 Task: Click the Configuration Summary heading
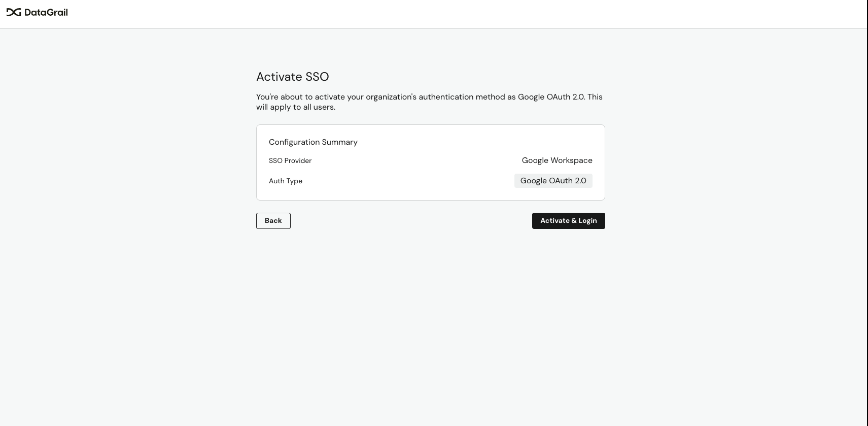coord(313,142)
